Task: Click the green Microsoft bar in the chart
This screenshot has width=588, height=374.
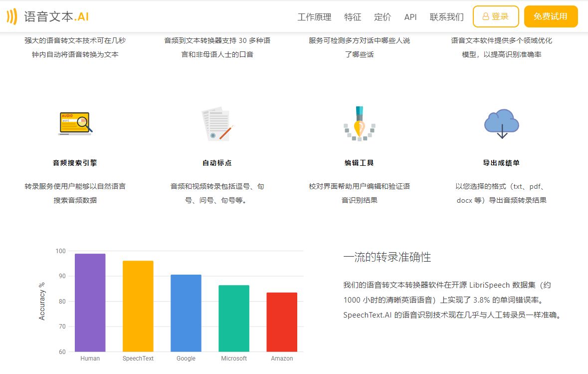Action: [x=234, y=319]
